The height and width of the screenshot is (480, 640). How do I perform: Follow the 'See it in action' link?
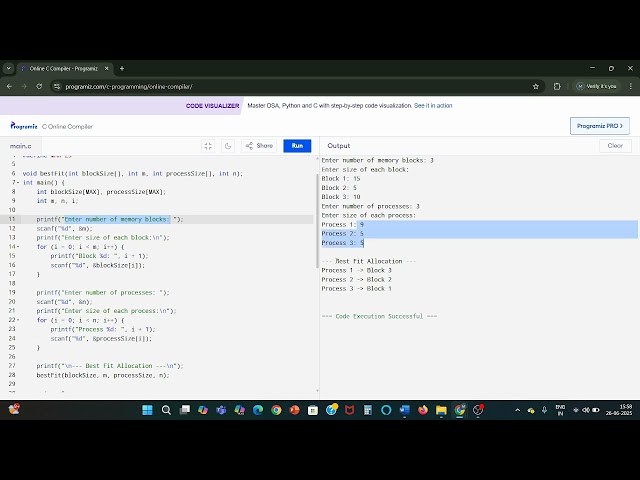pos(433,106)
